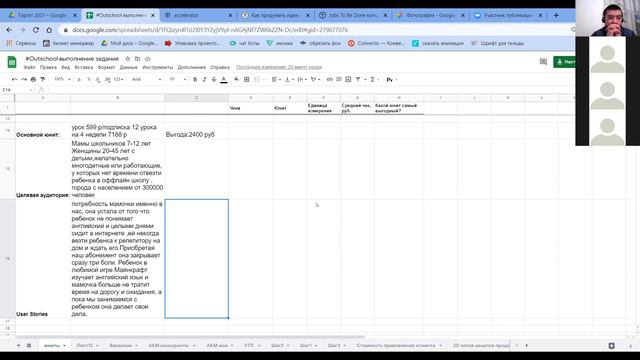This screenshot has height=360, width=640.
Task: Click the browser home icon
Action: (49, 30)
